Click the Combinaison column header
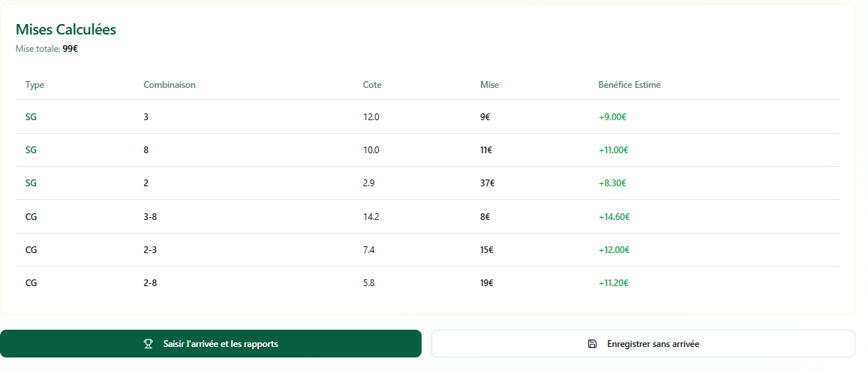The height and width of the screenshot is (371, 868). click(170, 85)
